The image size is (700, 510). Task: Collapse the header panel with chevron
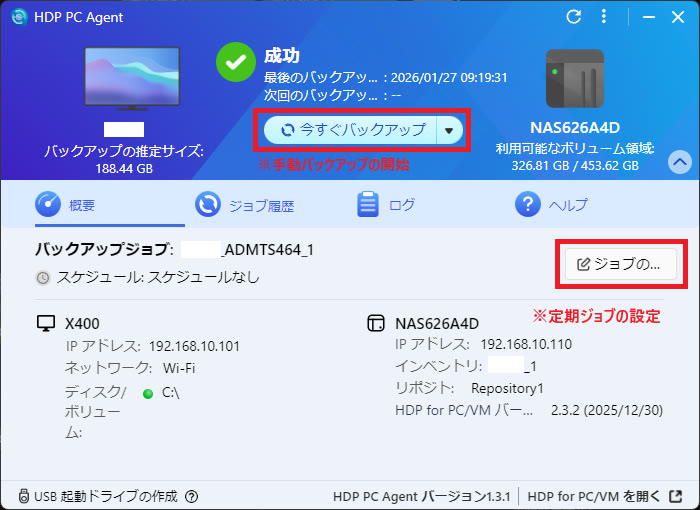(679, 161)
